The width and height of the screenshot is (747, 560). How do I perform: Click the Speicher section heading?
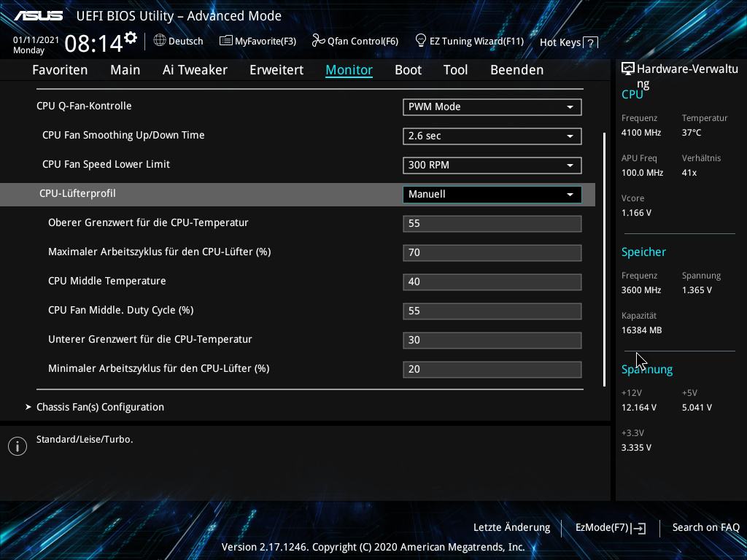pyautogui.click(x=643, y=252)
